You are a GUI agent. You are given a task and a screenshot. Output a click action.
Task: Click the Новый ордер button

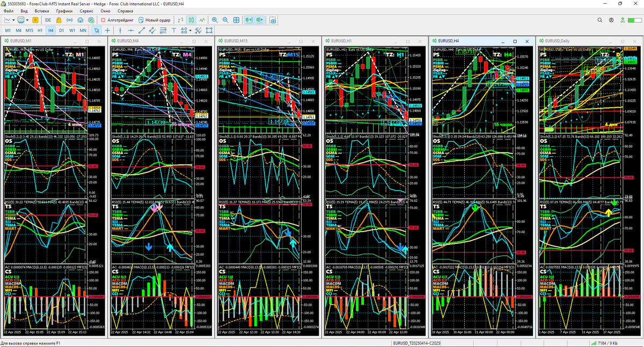155,20
